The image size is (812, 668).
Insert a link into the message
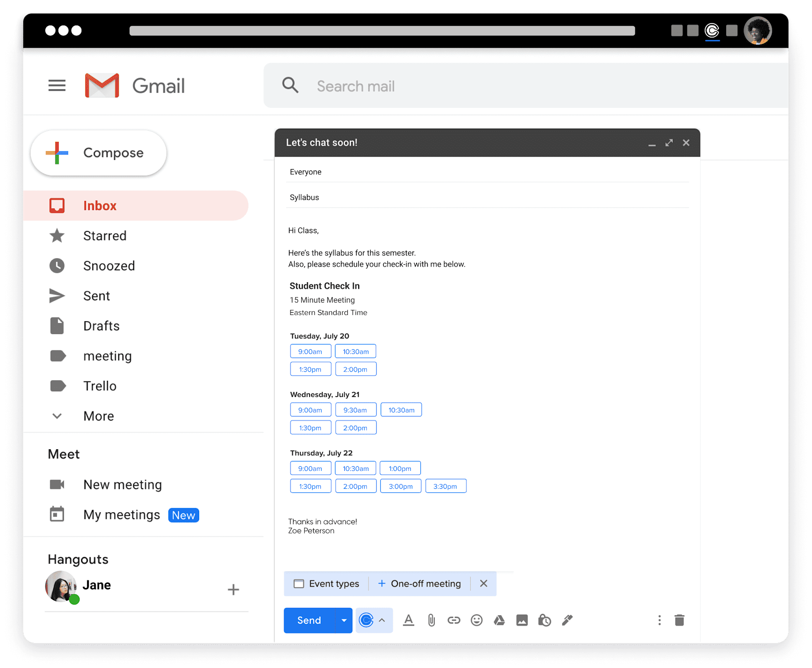pos(454,620)
